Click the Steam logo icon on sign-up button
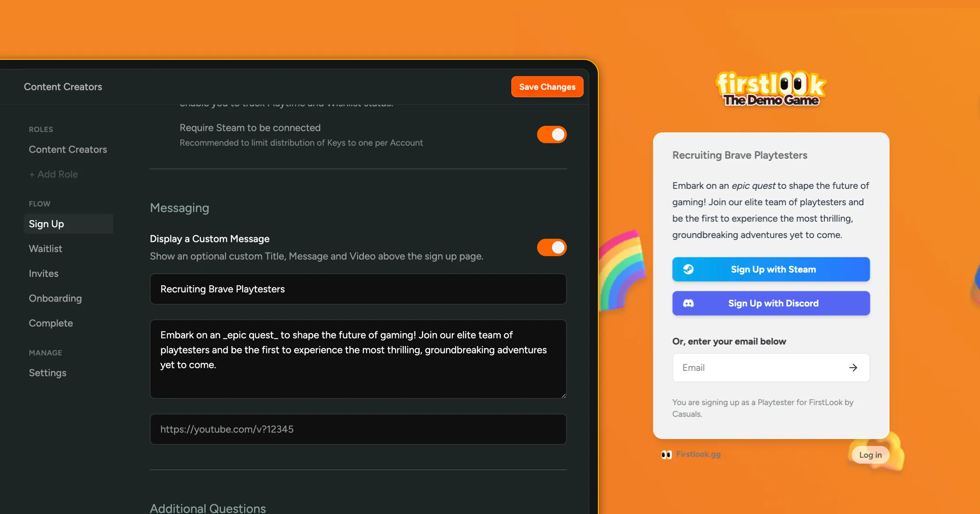 tap(688, 269)
